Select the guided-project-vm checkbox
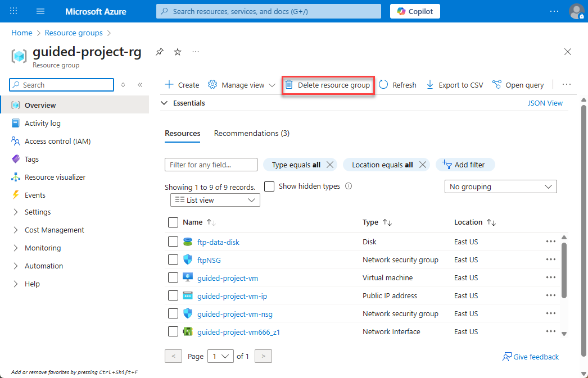The width and height of the screenshot is (588, 378). point(173,277)
